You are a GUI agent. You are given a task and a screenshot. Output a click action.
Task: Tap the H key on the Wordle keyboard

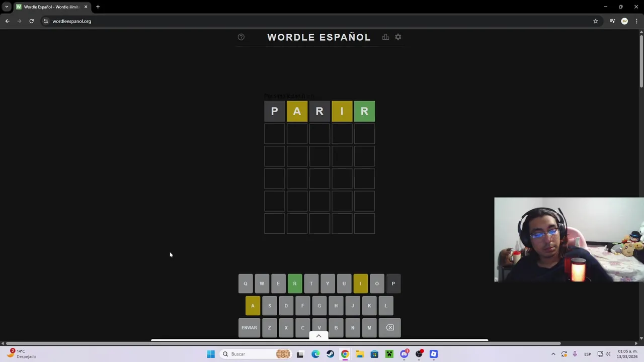[x=336, y=306]
